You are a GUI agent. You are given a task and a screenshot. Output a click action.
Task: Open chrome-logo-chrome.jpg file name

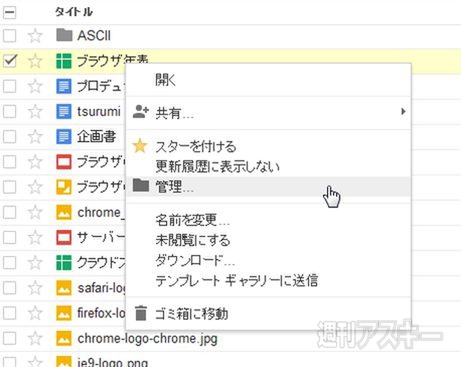click(147, 339)
